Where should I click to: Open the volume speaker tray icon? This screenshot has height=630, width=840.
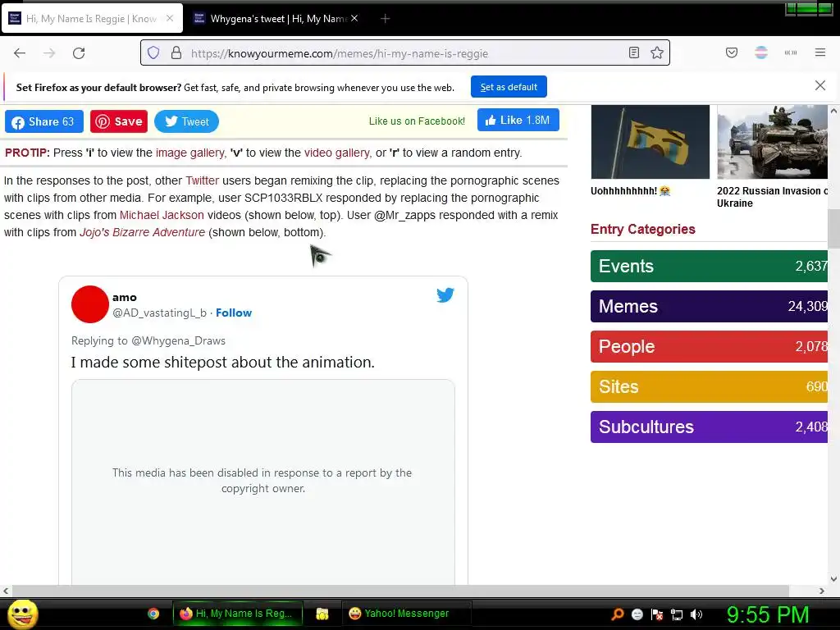pos(696,614)
